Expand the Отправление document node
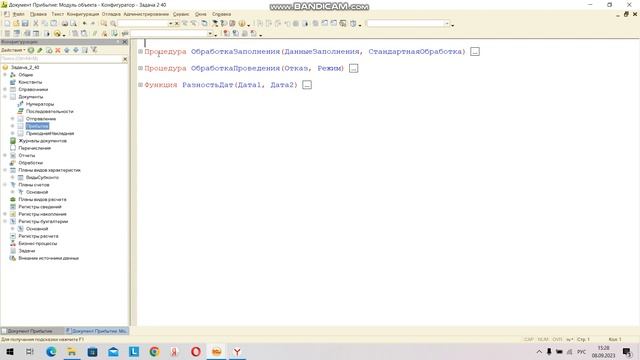Viewport: 640px width, 360px height. (13, 119)
